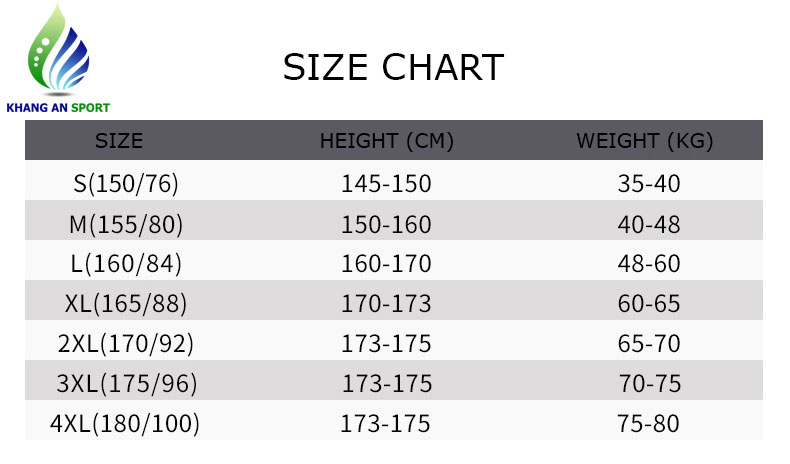The width and height of the screenshot is (790, 464).
Task: Select the 60-65 weight cell
Action: tap(649, 304)
